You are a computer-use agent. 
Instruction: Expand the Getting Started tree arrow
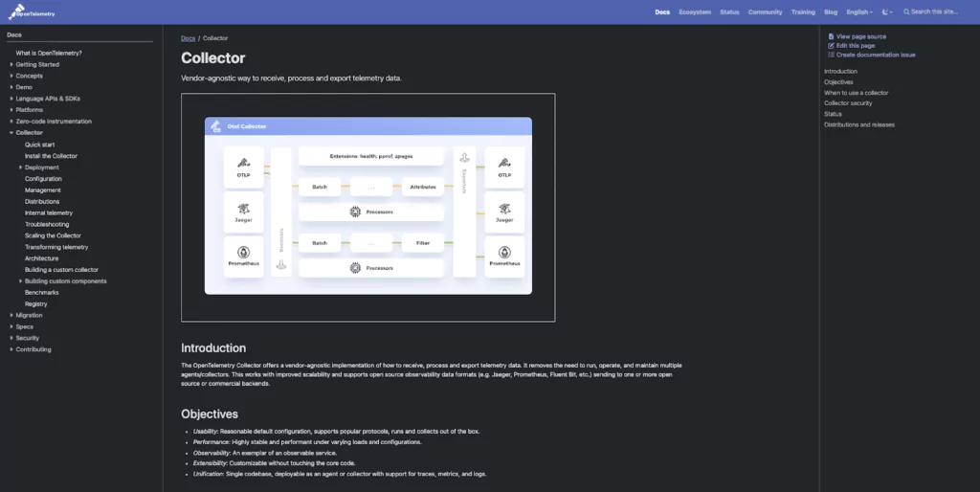(x=11, y=64)
